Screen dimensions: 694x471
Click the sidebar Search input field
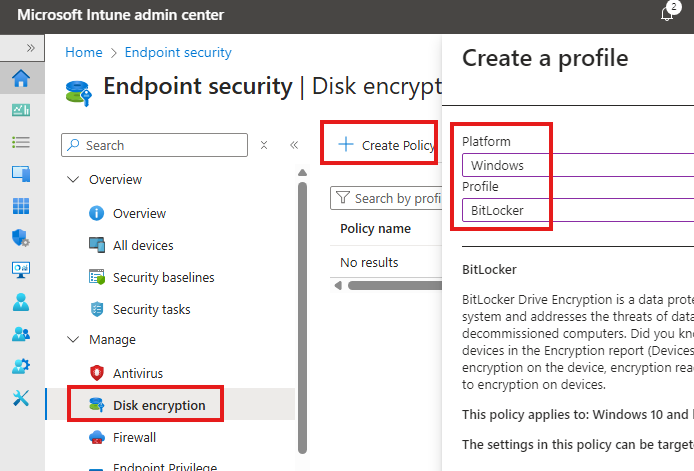coord(160,145)
